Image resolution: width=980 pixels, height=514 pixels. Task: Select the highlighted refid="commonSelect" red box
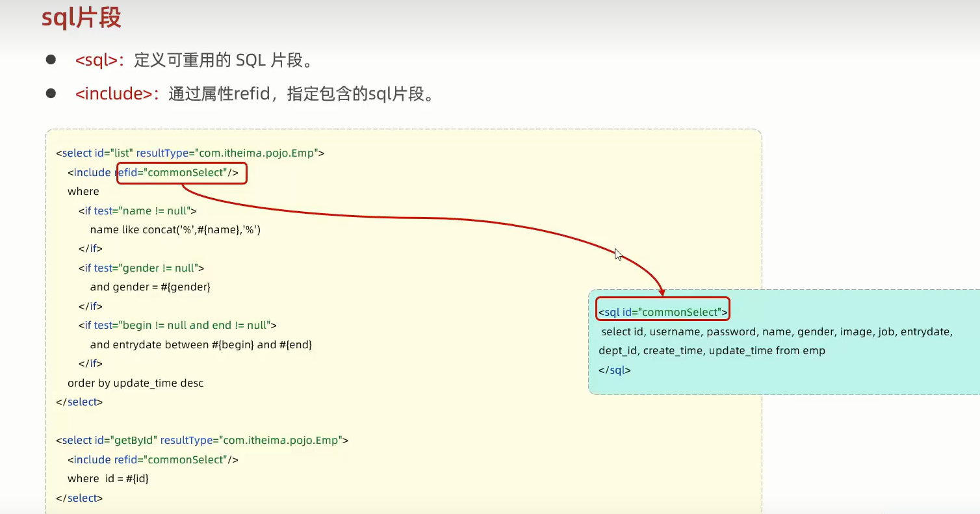point(181,173)
